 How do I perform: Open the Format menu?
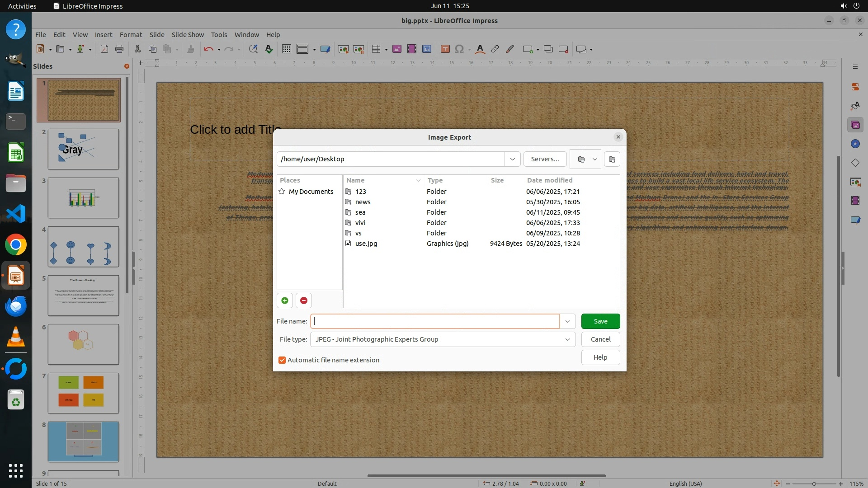point(131,35)
